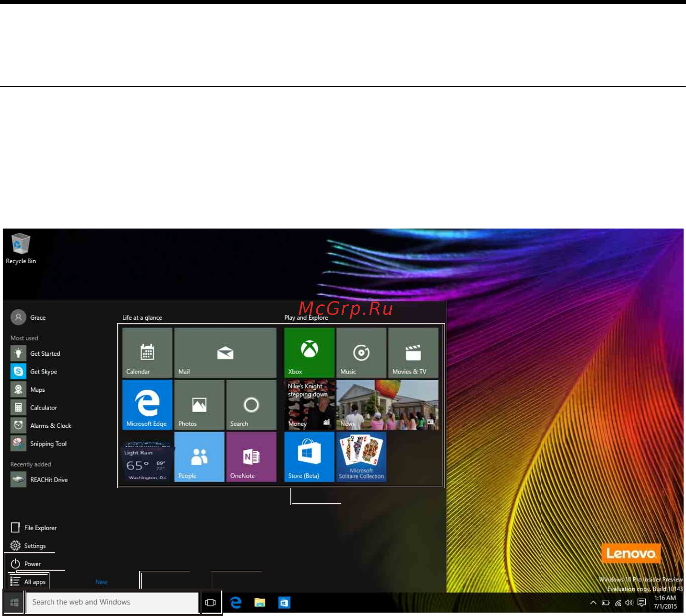Open the Action Center notifications icon
This screenshot has height=616, width=686.
pos(642,603)
